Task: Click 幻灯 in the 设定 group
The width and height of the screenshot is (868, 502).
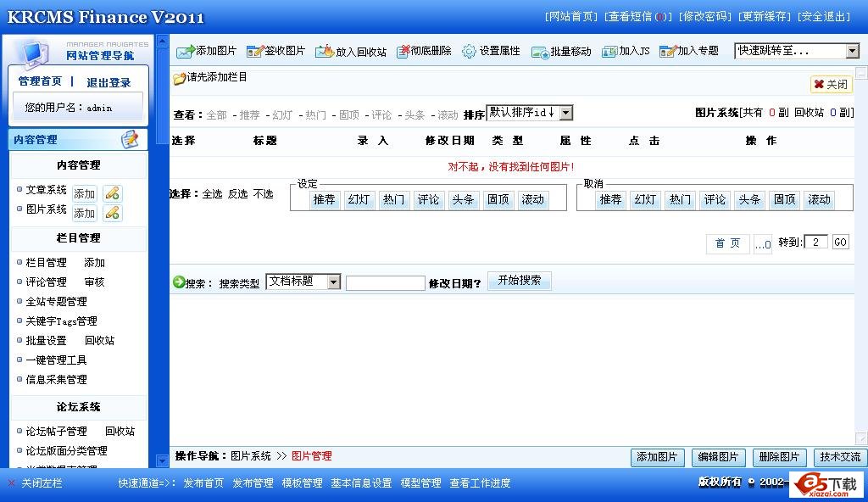Action: [359, 199]
